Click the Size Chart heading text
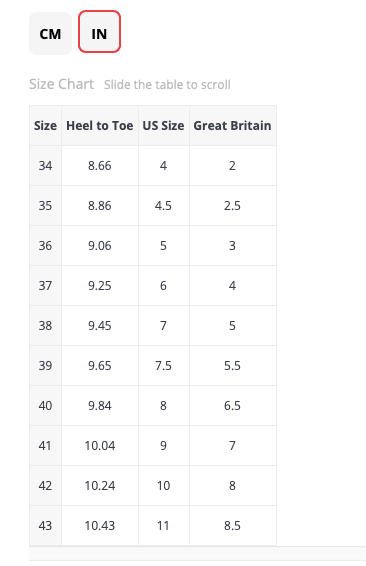The width and height of the screenshot is (366, 566). (61, 84)
